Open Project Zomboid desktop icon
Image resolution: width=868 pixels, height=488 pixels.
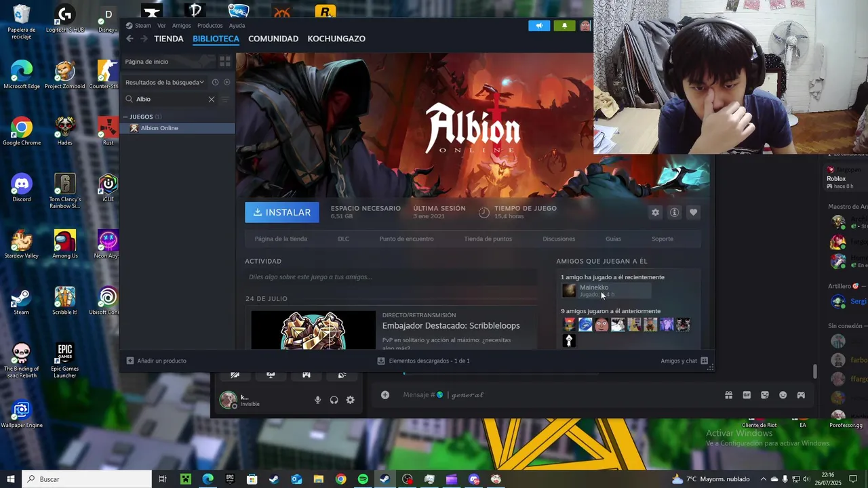65,75
